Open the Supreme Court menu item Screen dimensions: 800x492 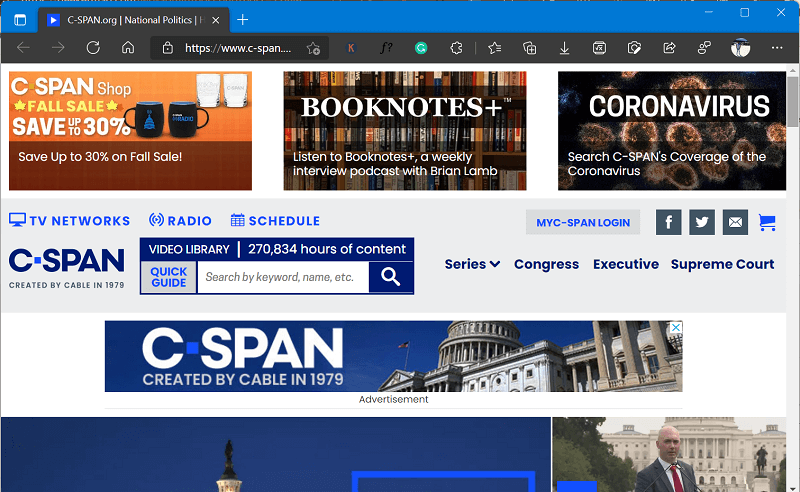(x=722, y=264)
